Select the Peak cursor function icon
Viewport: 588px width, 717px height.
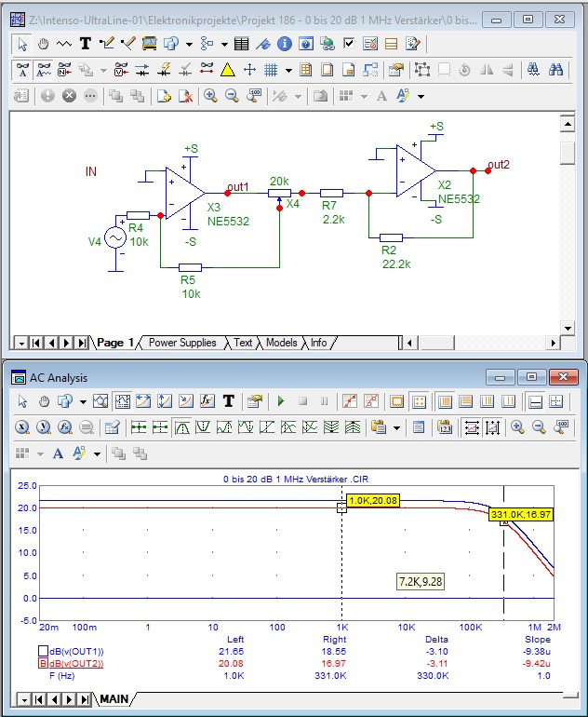[x=181, y=427]
